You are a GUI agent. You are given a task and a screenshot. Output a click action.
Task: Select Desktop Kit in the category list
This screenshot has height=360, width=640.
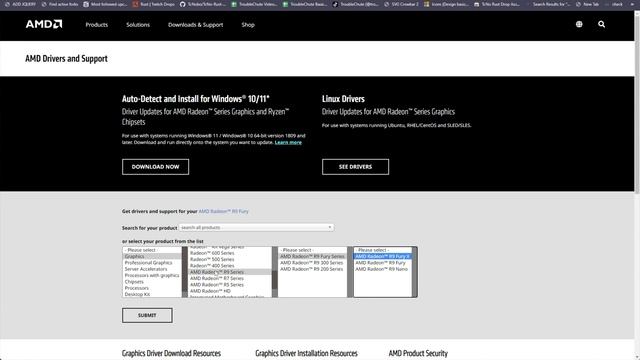click(x=152, y=294)
